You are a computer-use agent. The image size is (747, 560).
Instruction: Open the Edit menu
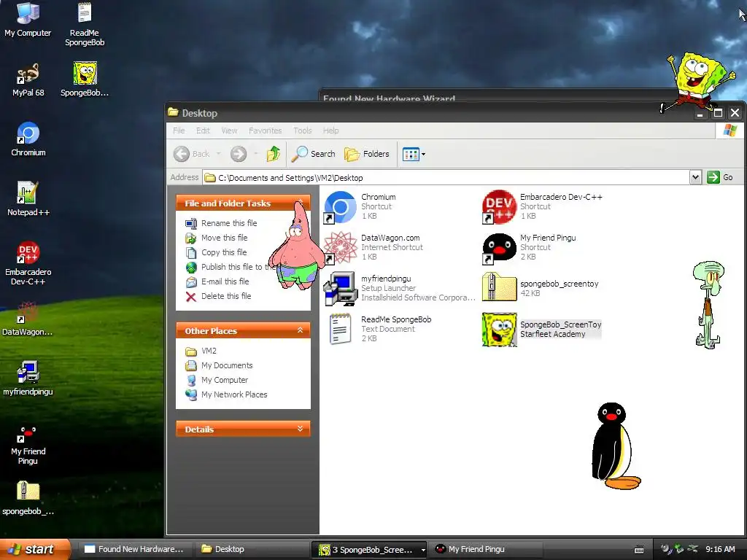pos(203,131)
